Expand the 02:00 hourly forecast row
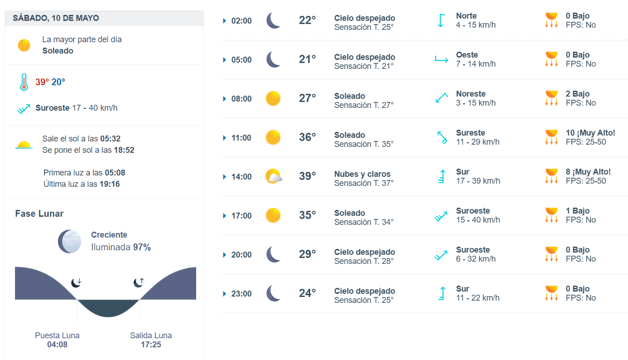 (425, 21)
